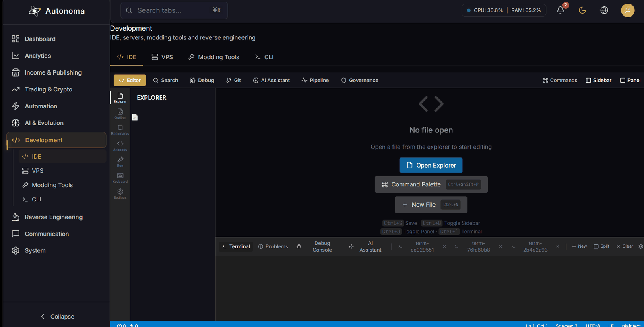This screenshot has height=327, width=644.
Task: Switch to the IDE top tab
Action: tap(126, 57)
